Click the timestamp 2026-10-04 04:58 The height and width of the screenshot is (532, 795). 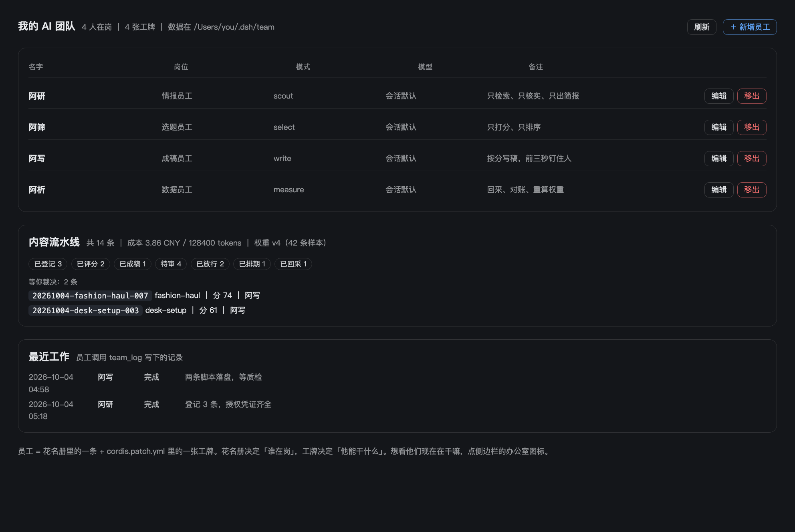point(51,383)
